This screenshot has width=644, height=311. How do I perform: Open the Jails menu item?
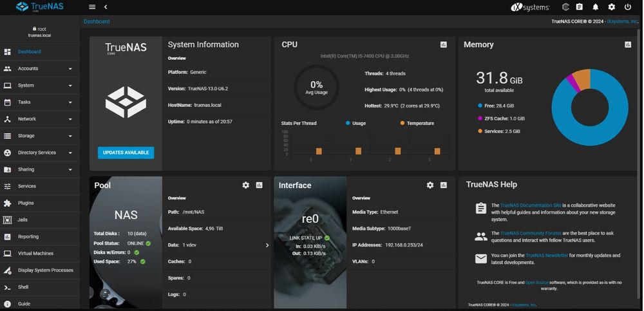pyautogui.click(x=40, y=220)
